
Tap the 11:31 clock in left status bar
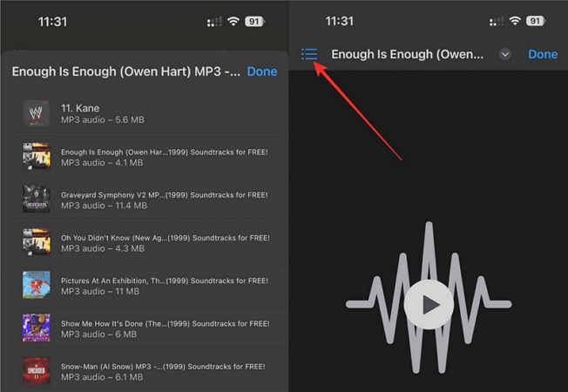(x=52, y=22)
